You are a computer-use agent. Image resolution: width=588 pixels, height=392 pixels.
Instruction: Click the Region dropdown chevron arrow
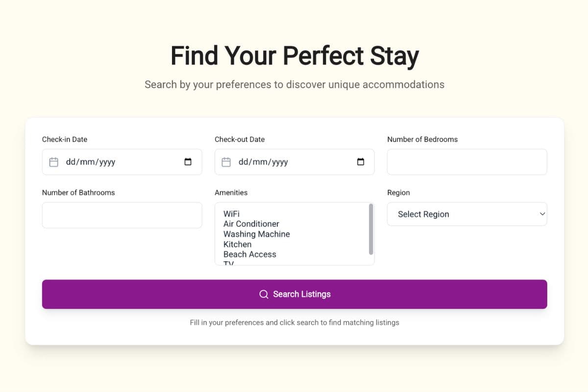(542, 214)
